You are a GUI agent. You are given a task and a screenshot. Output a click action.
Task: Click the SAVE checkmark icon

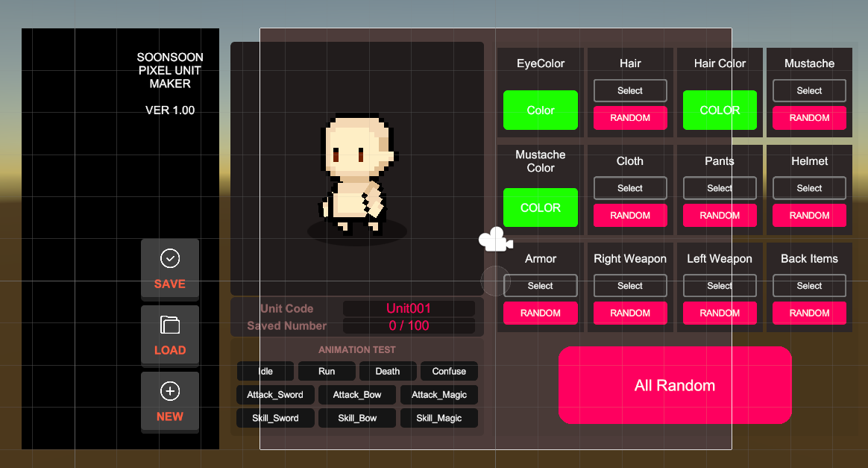coord(170,259)
